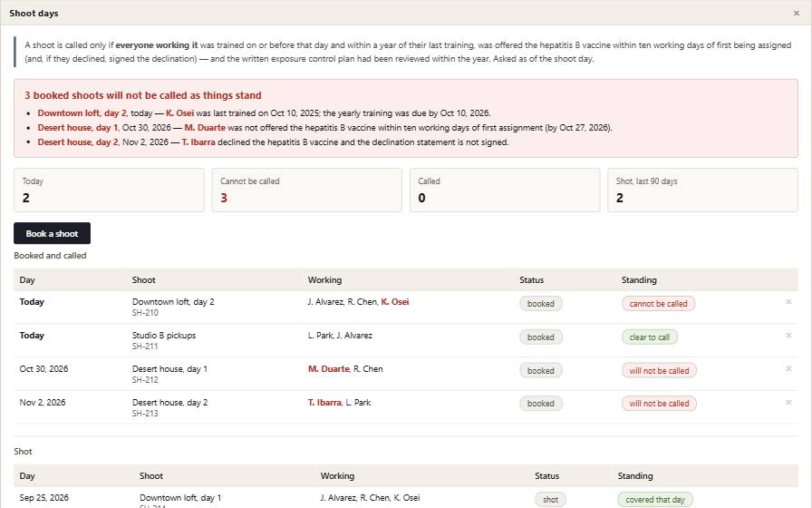Click the Oct 30, 2026 date cell
Screen dimensions: 812x508
click(43, 368)
